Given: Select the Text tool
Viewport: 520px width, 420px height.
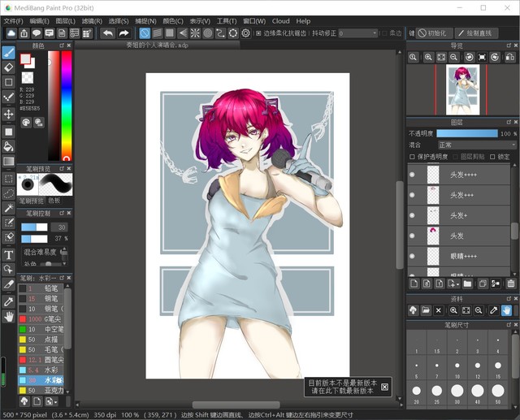Looking at the screenshot, I should point(9,254).
